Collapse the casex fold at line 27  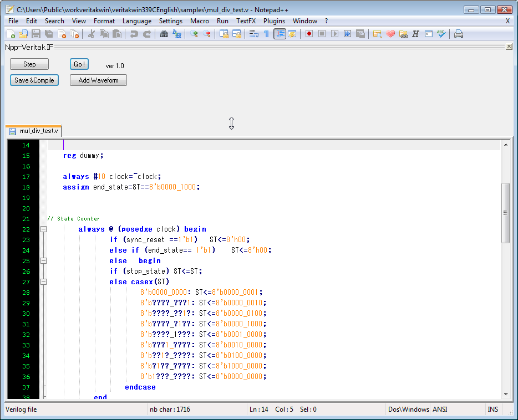[44, 282]
